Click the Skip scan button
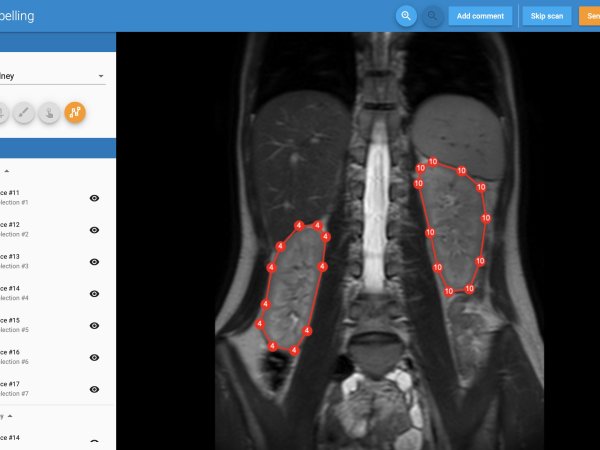Viewport: 600px width, 450px height. (547, 16)
